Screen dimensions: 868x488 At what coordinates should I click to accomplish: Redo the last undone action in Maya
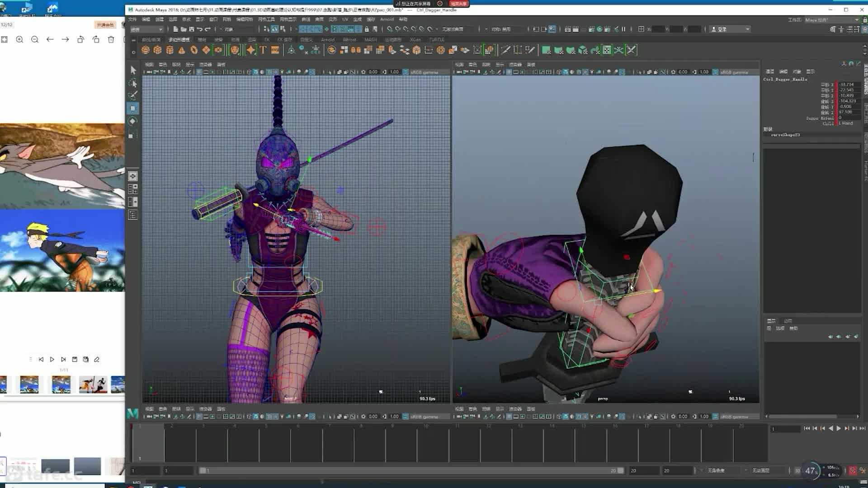coord(208,29)
